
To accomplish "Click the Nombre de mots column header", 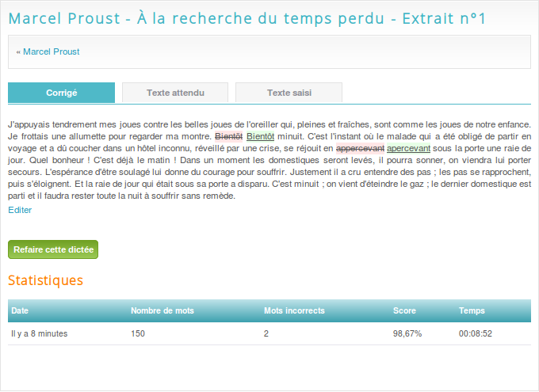I will coord(162,310).
